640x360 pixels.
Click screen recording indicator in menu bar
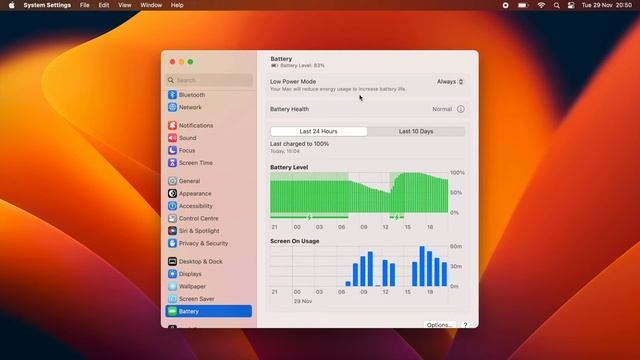(505, 5)
